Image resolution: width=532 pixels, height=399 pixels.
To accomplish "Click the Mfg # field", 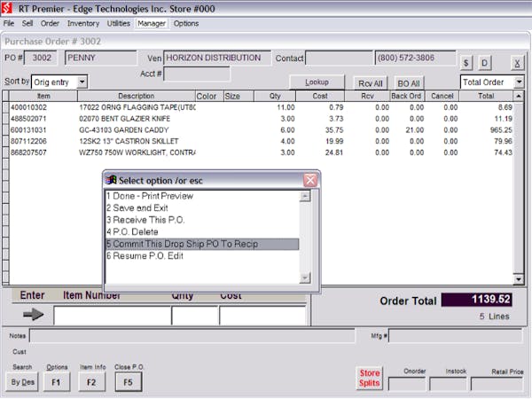I will 456,336.
